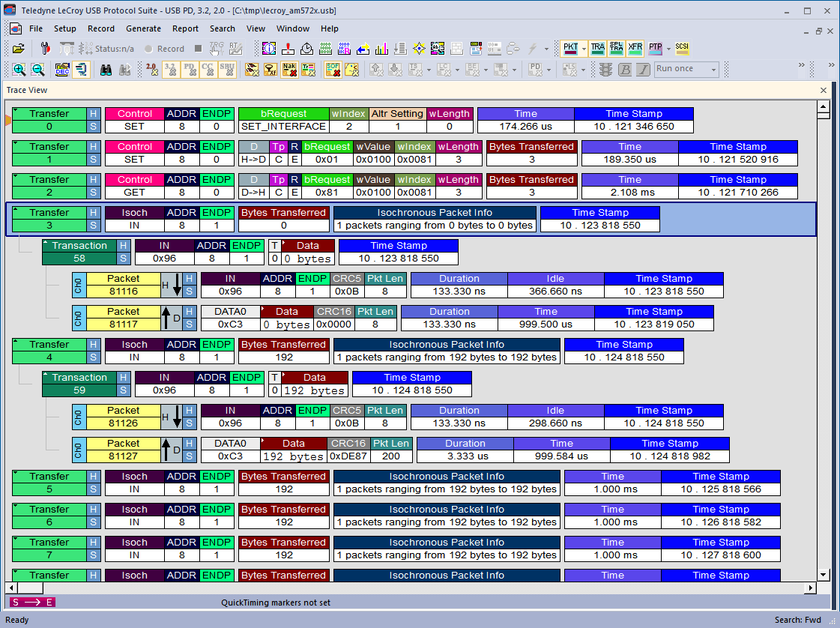Toggle the wrap display icon

click(x=81, y=69)
